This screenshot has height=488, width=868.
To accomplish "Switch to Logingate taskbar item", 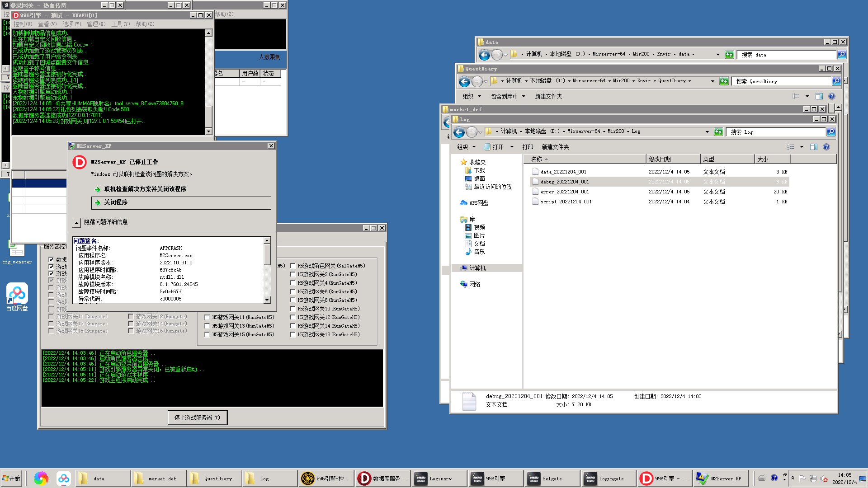I will tap(609, 478).
